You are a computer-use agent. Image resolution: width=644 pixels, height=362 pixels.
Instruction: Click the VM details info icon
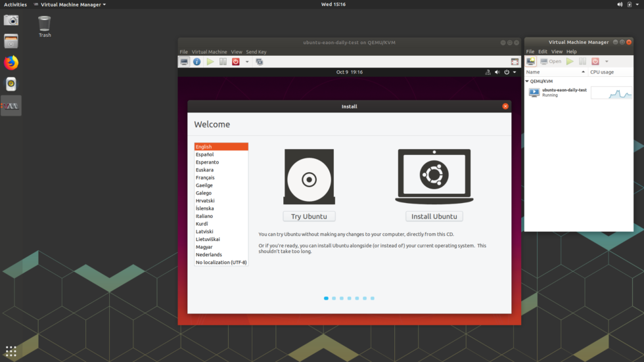(196, 62)
